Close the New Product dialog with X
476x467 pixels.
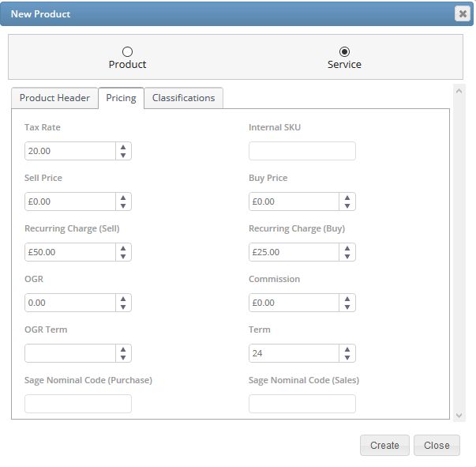point(463,13)
